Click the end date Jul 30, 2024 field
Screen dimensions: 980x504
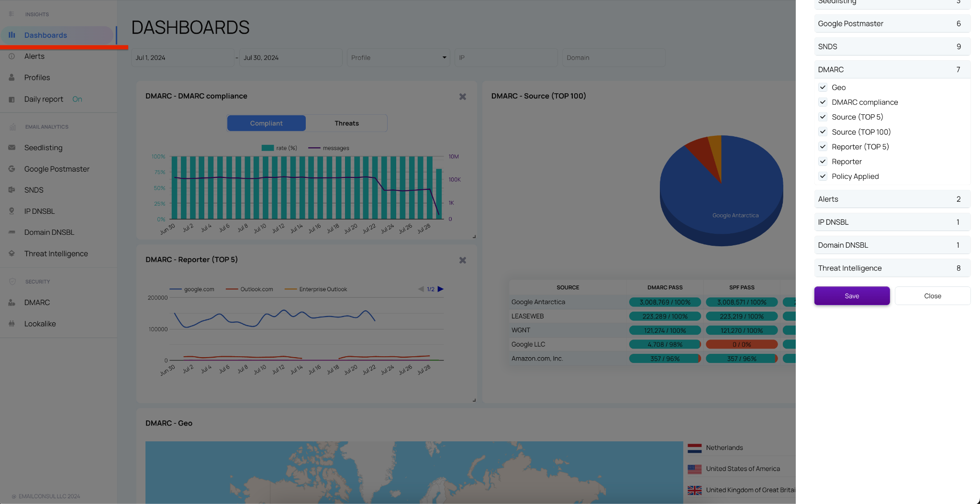[290, 57]
